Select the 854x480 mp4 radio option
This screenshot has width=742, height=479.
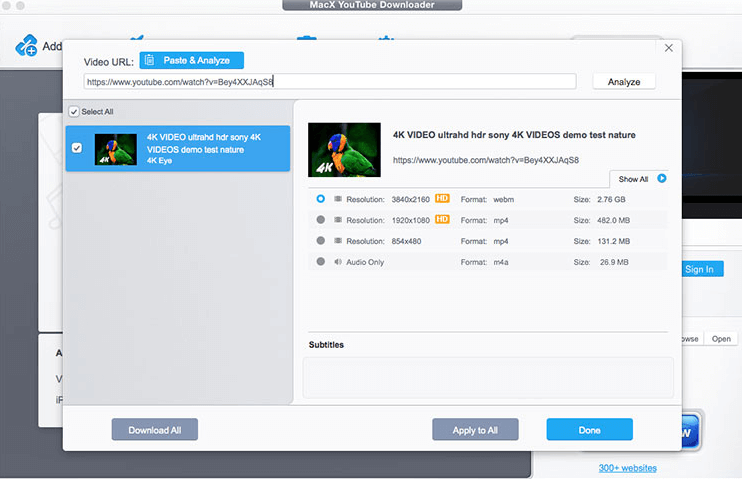(320, 240)
